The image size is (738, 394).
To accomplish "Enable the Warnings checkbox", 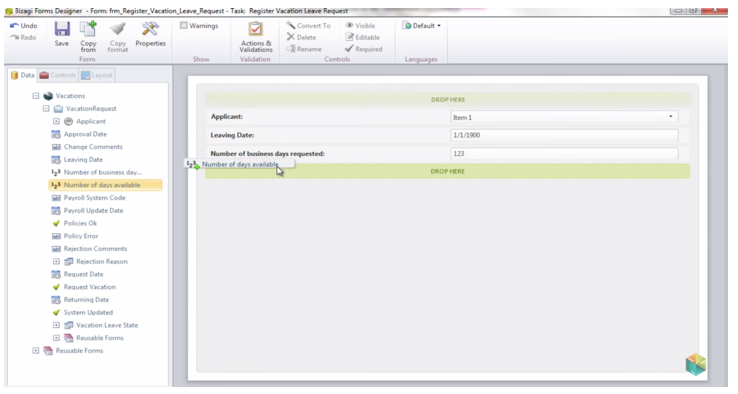I will (x=184, y=25).
